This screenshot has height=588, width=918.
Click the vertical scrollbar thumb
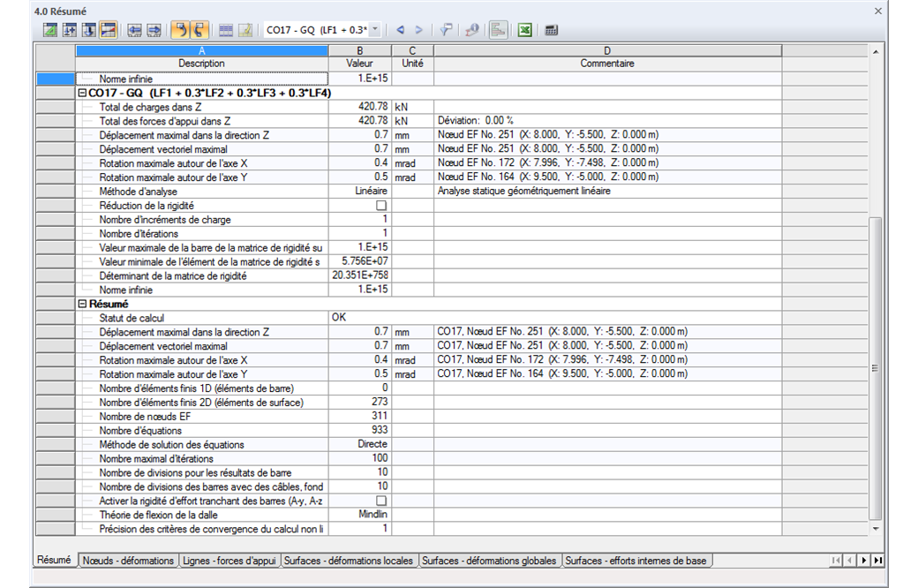pos(876,368)
